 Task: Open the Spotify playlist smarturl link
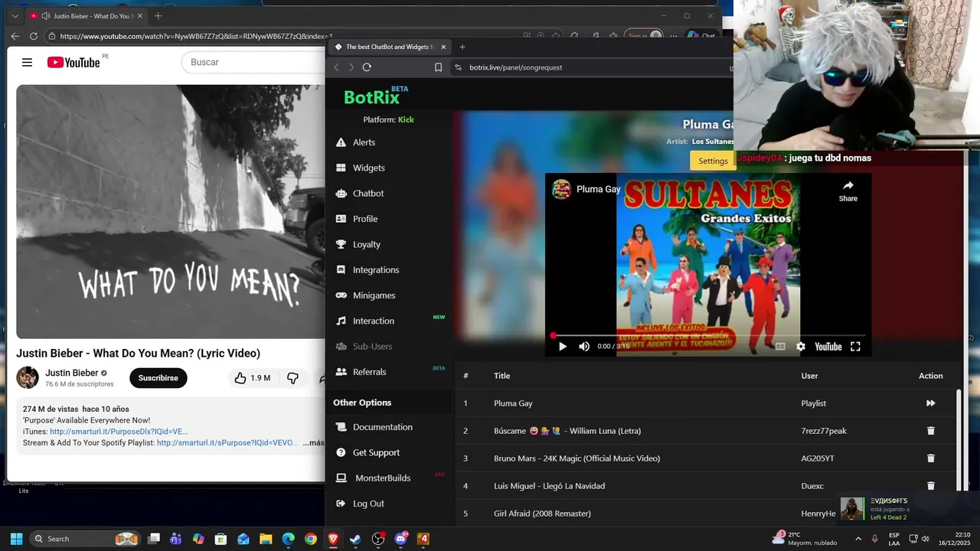tap(227, 442)
